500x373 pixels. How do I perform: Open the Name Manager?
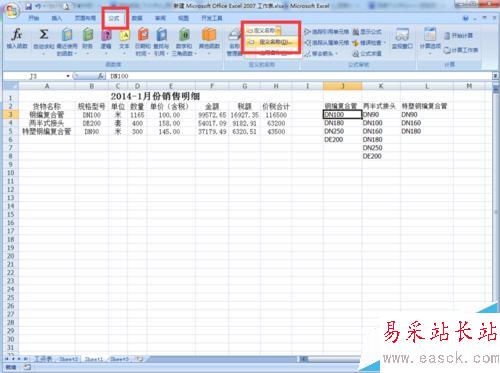coord(234,42)
